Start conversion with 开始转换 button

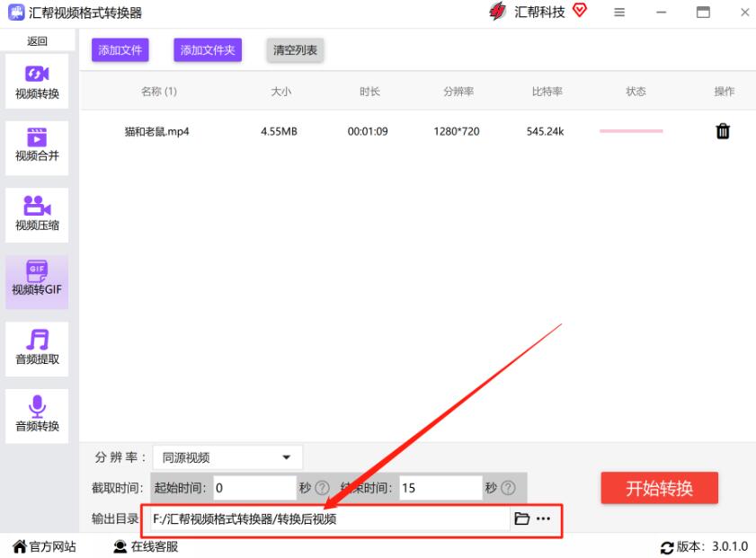659,489
